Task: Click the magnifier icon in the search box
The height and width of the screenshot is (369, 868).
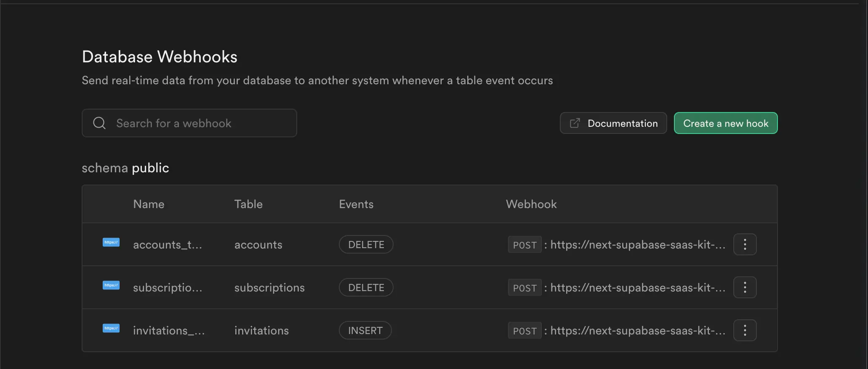Action: pyautogui.click(x=99, y=123)
